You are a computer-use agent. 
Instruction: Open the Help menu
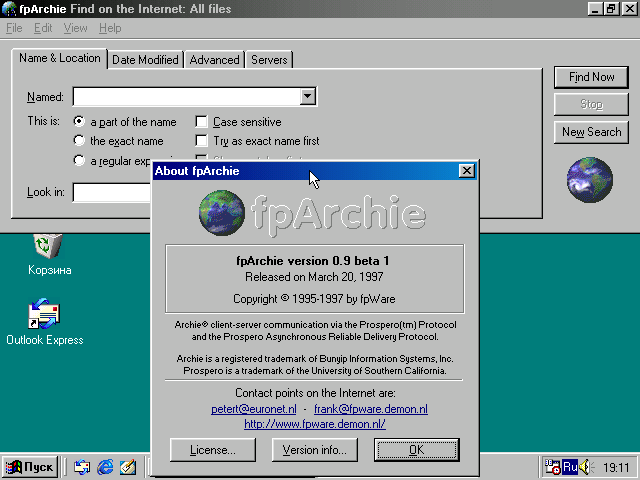pos(110,28)
